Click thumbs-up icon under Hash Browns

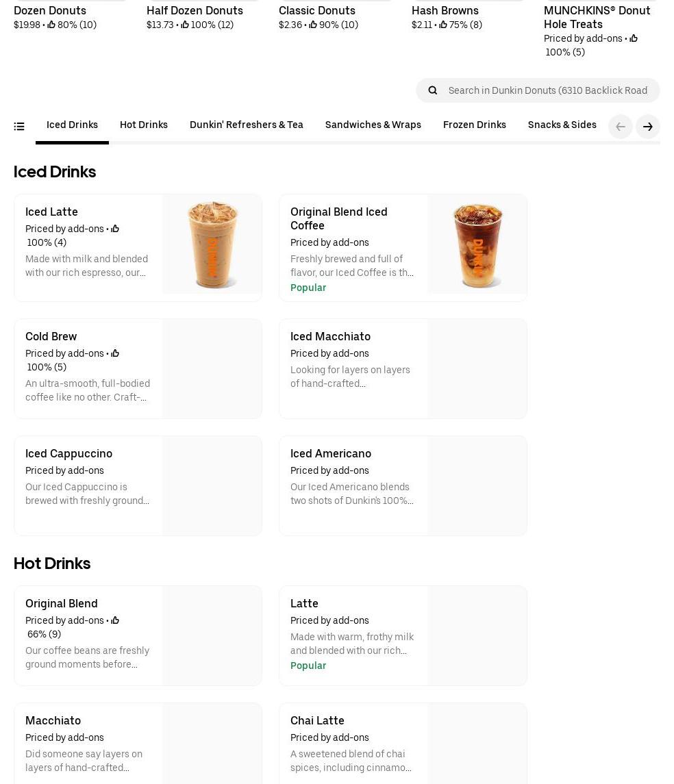click(443, 25)
